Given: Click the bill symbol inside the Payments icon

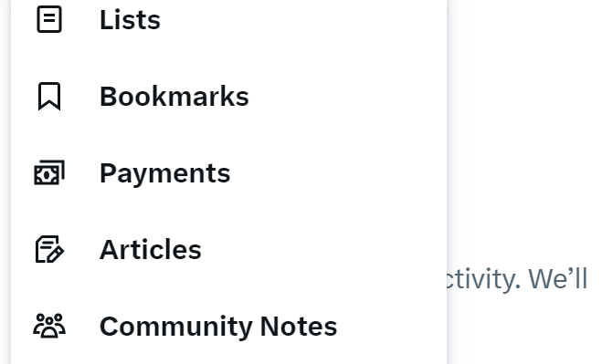Looking at the screenshot, I should click(x=47, y=175).
